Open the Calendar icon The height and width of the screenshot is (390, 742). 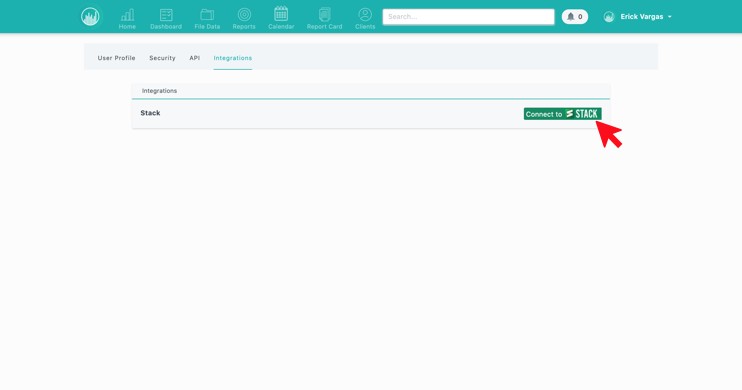(281, 14)
